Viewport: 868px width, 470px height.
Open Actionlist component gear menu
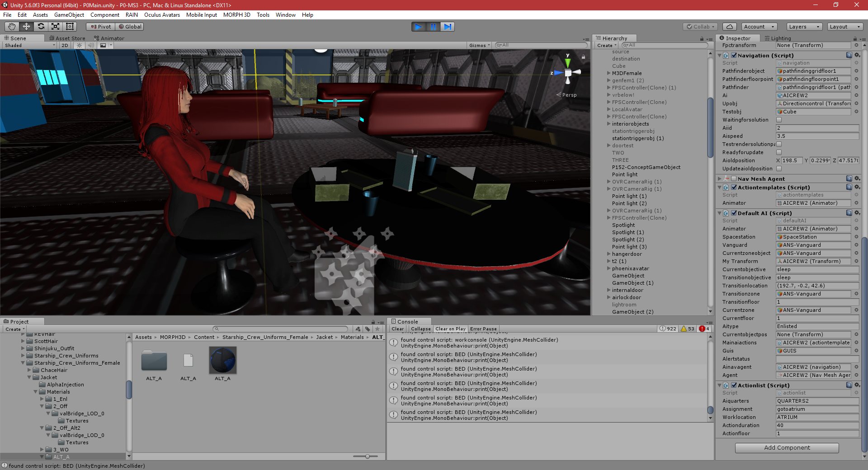[x=857, y=385]
